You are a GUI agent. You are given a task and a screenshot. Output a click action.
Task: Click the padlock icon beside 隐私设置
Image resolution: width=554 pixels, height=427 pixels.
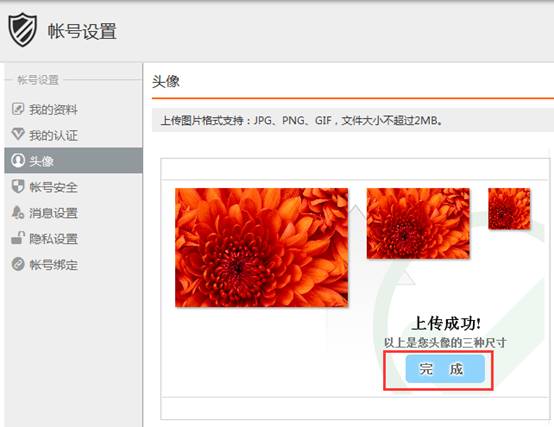[18, 238]
